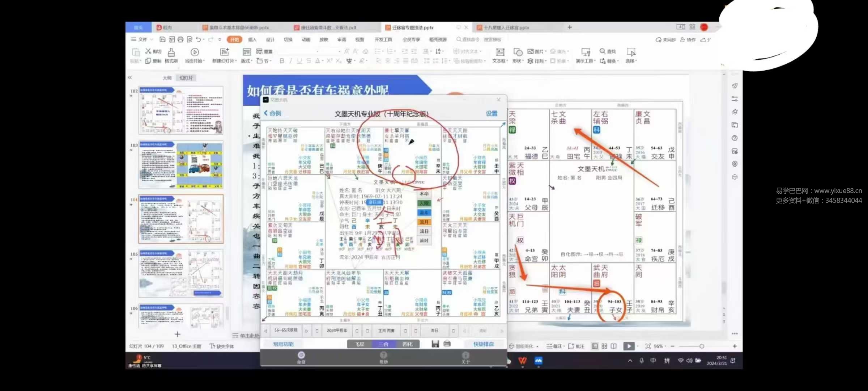
Task: Click 命例 back link in 文墨天机
Action: 273,113
